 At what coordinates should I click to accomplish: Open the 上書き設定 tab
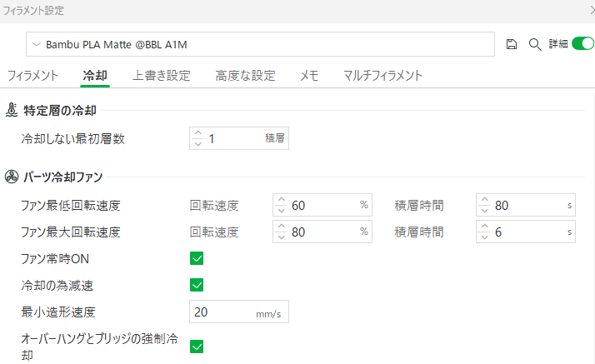[162, 76]
